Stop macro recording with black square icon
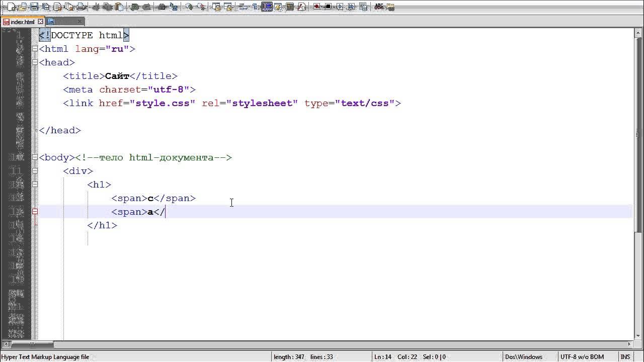644x362 pixels. tap(328, 7)
